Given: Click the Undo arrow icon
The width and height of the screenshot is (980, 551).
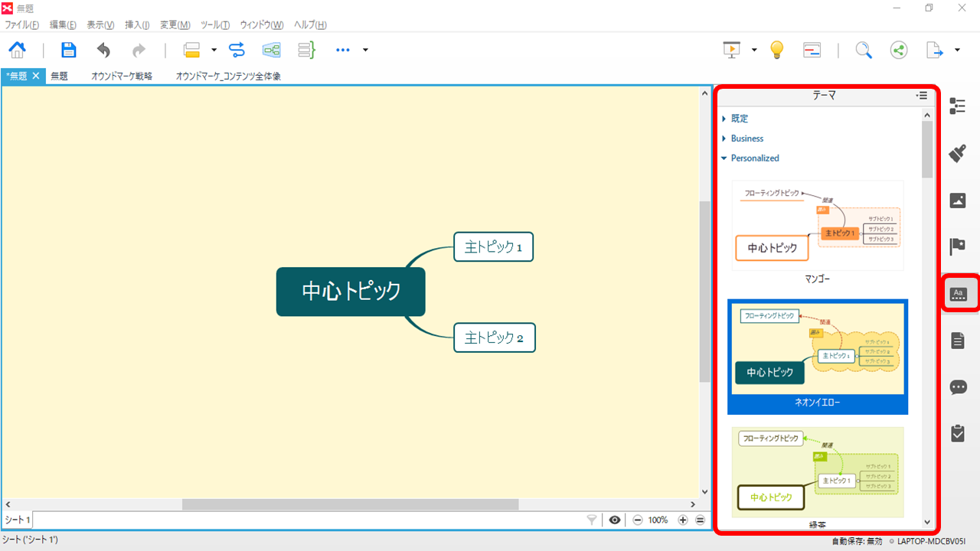Looking at the screenshot, I should coord(103,51).
